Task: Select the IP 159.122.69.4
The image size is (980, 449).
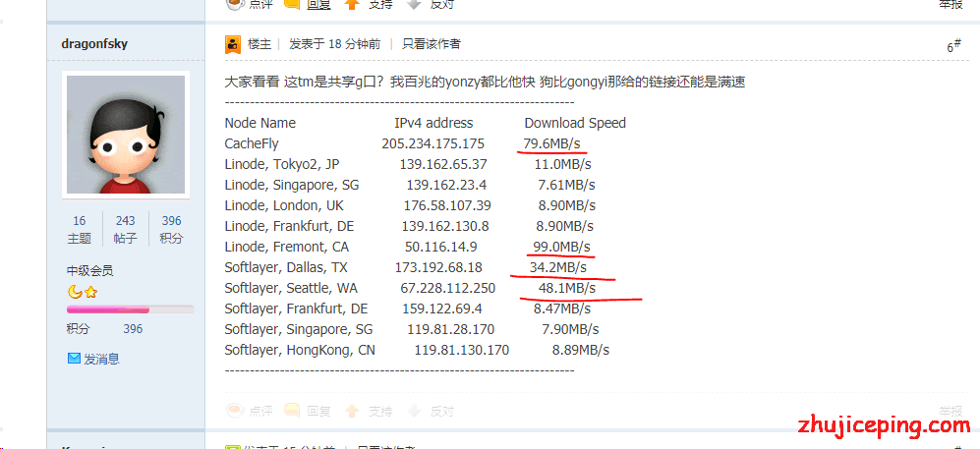Action: click(x=442, y=309)
